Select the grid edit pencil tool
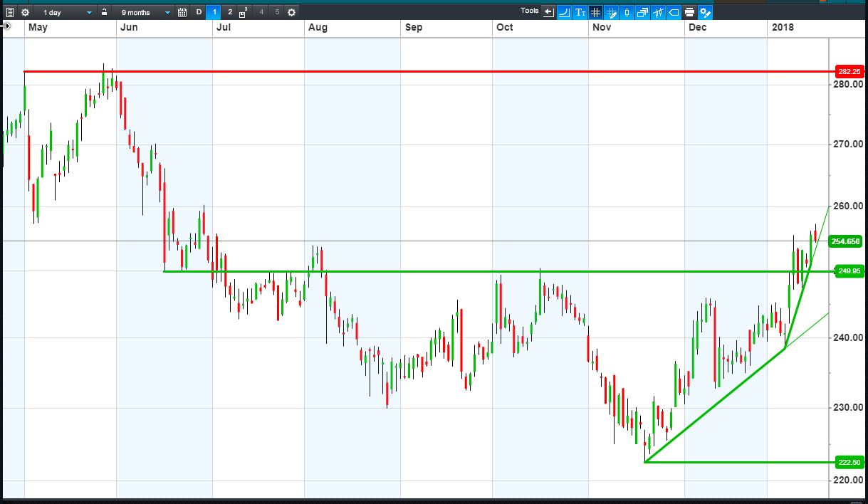Screen dimensions: 868x504 [611, 12]
